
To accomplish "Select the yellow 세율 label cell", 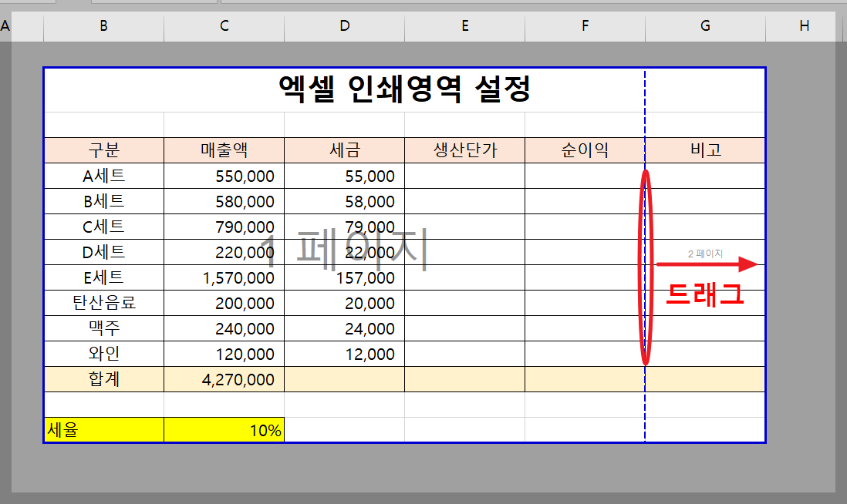I will [102, 430].
